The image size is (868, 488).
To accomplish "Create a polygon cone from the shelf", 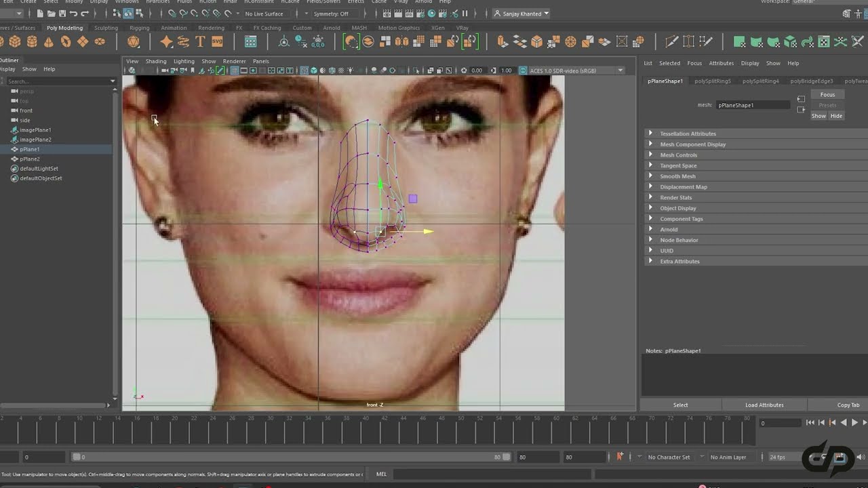I will pyautogui.click(x=49, y=41).
